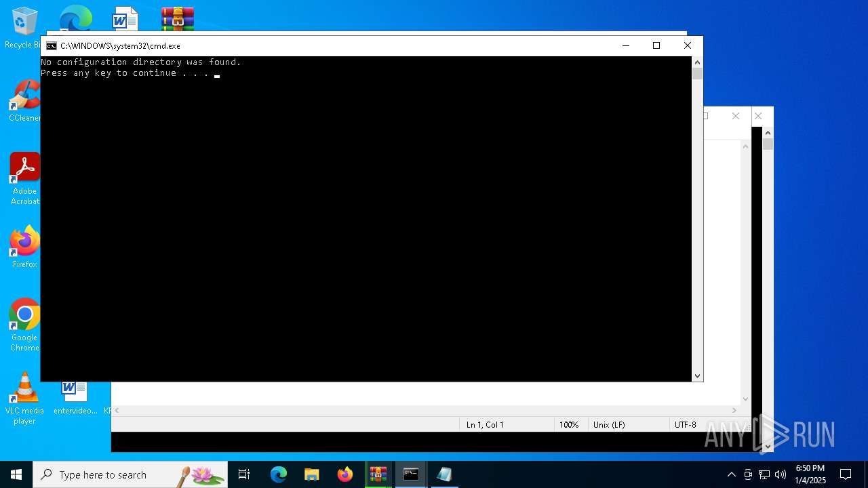Click the cmd scrollbar down arrow
The width and height of the screenshot is (868, 488).
(x=697, y=375)
